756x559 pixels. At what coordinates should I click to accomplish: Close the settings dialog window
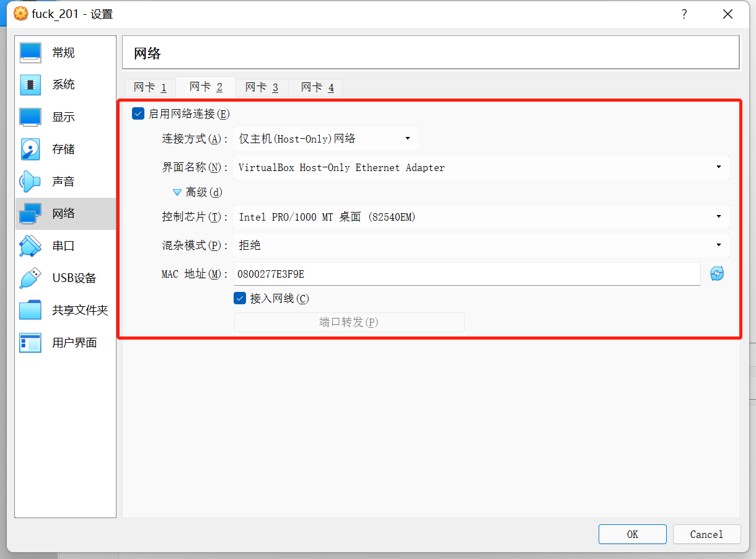click(727, 14)
